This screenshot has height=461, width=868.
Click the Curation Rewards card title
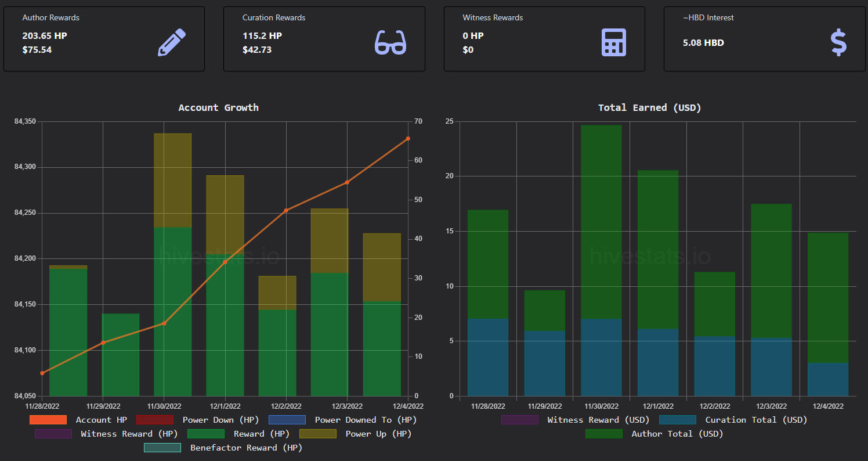[x=274, y=18]
